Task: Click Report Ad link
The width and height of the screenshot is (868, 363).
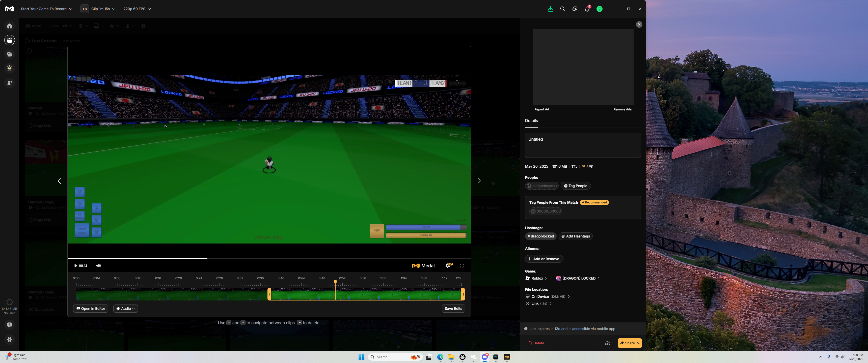Action: (541, 109)
